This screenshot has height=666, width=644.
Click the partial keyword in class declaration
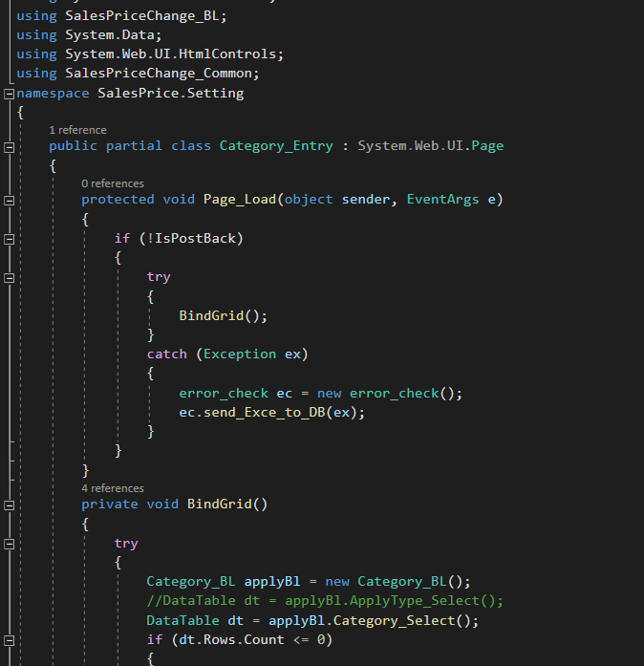(x=134, y=145)
